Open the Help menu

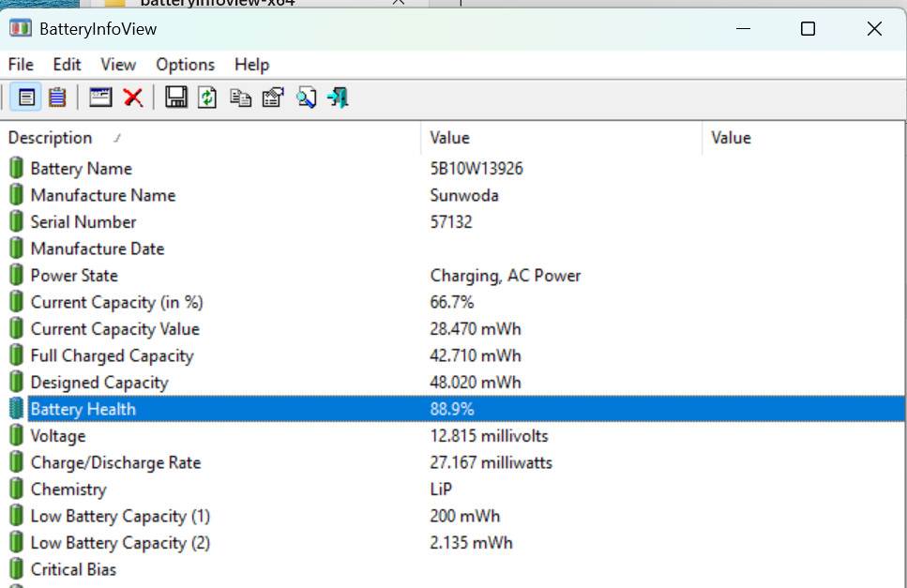[251, 65]
